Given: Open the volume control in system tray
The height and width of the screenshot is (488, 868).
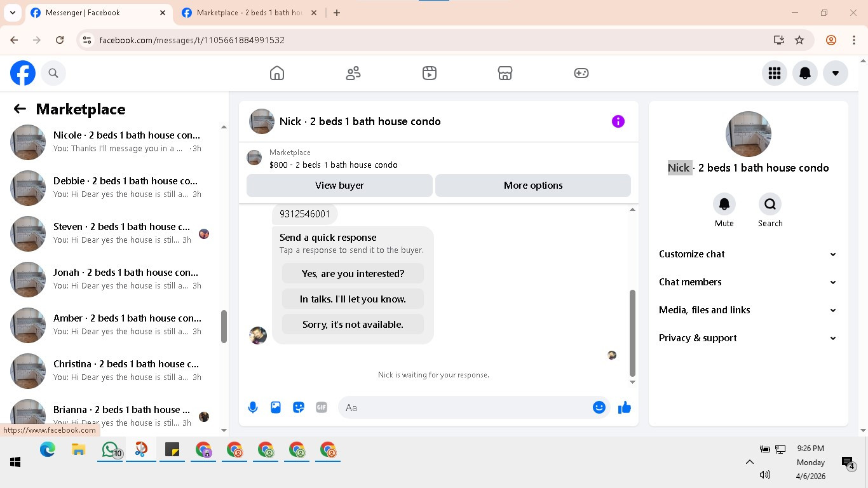Looking at the screenshot, I should coord(765,475).
